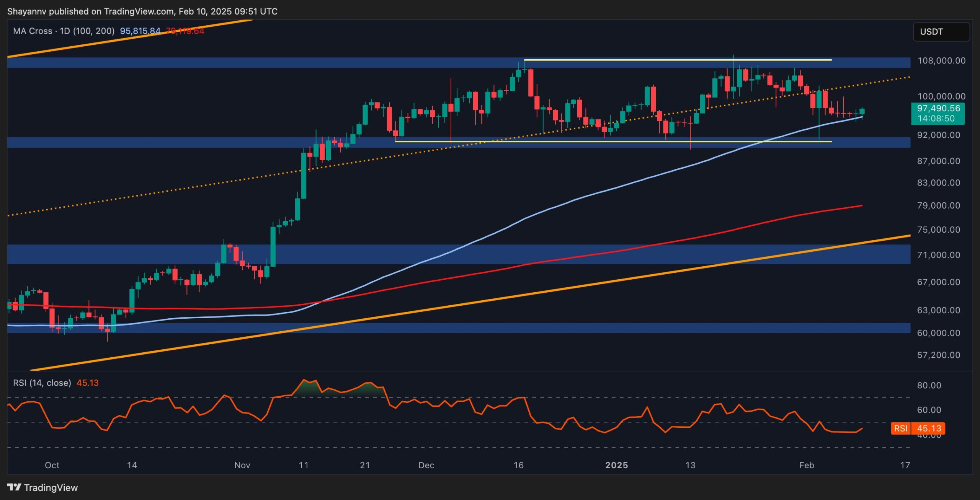This screenshot has height=500, width=980.
Task: Click the 108,000.00 price axis label
Action: coord(941,61)
